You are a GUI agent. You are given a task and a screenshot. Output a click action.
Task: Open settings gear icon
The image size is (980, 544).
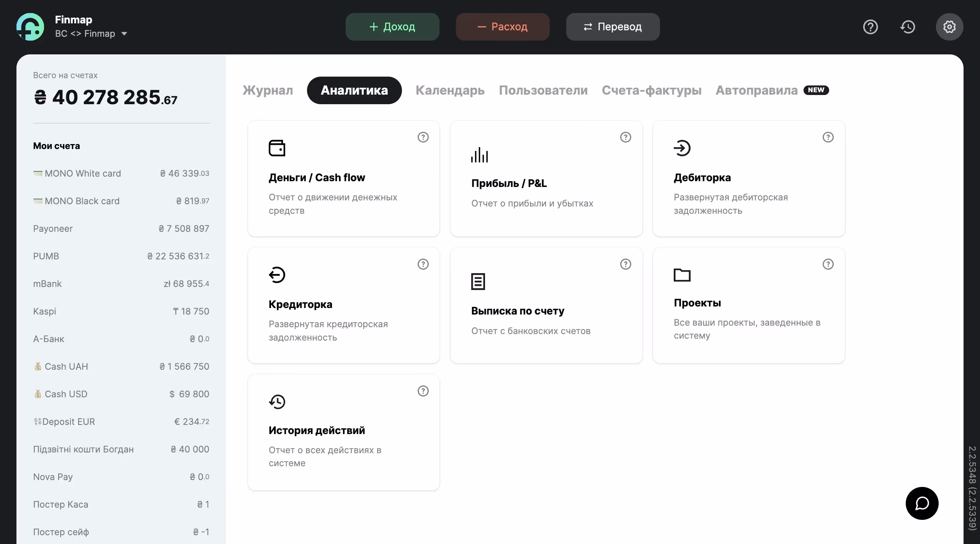click(x=949, y=27)
